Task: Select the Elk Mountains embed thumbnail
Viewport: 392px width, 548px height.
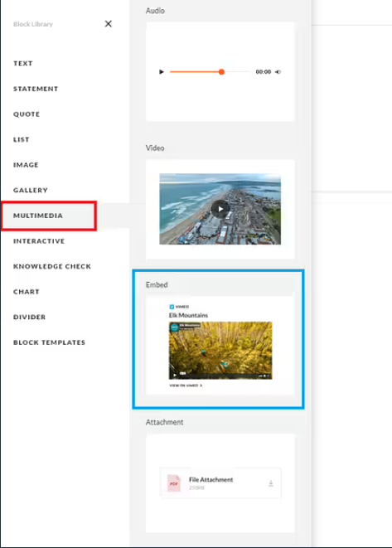Action: 220,351
